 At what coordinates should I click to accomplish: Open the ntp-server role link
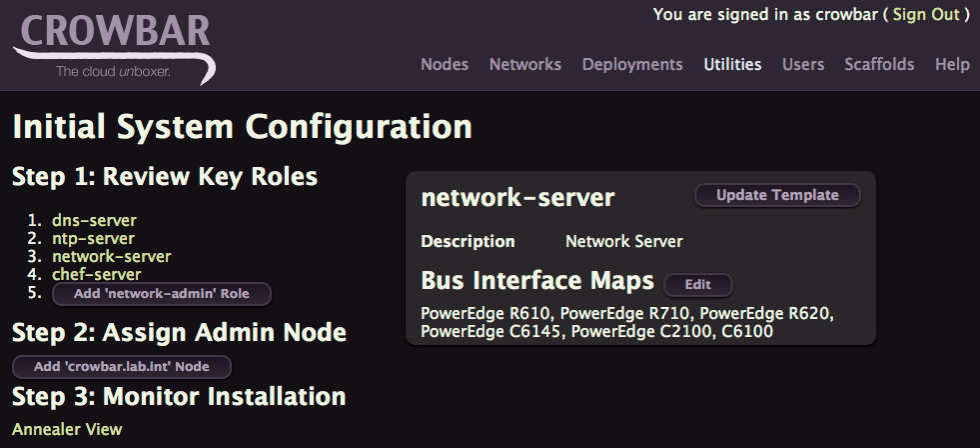(93, 238)
